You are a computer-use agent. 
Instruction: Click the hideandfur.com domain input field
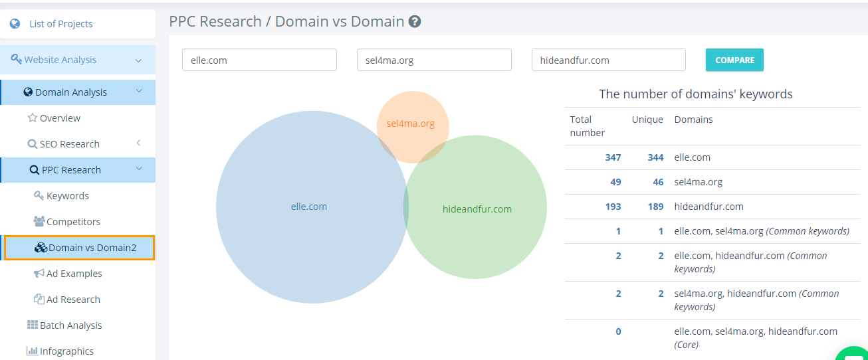[608, 60]
